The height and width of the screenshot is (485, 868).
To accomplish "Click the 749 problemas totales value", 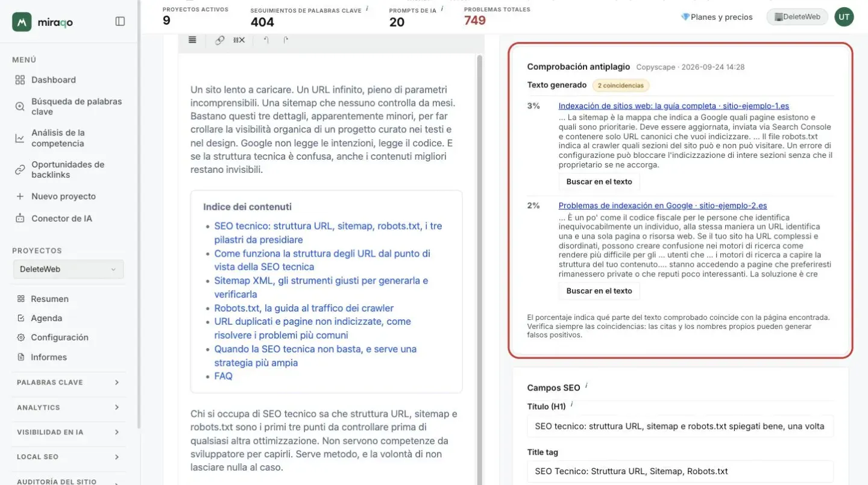I will (x=475, y=20).
